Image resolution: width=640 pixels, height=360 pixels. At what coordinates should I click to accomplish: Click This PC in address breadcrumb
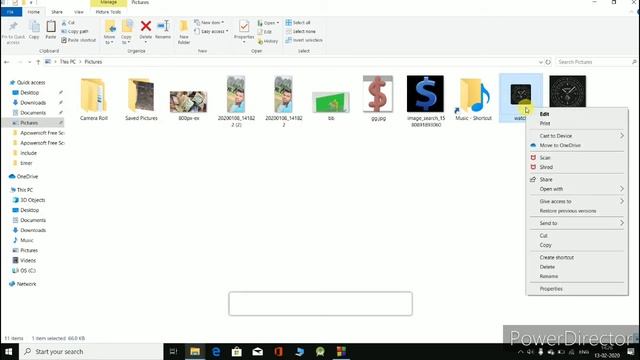(68, 62)
